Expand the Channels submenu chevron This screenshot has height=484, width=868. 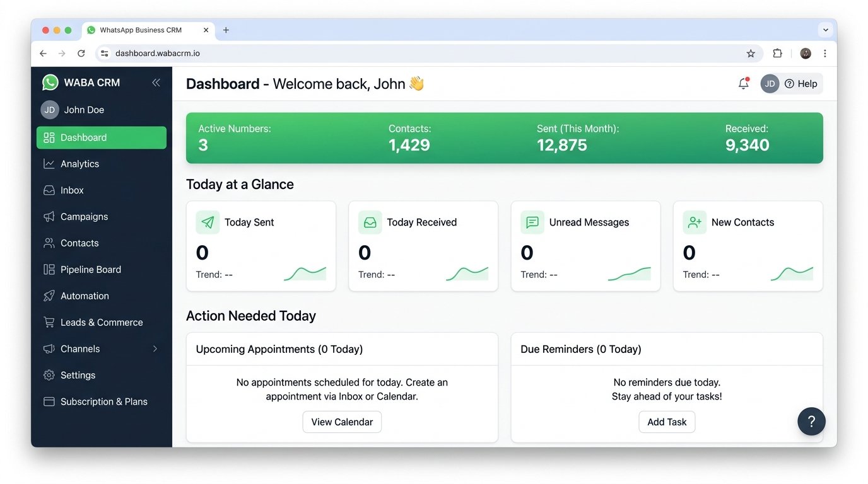[155, 349]
